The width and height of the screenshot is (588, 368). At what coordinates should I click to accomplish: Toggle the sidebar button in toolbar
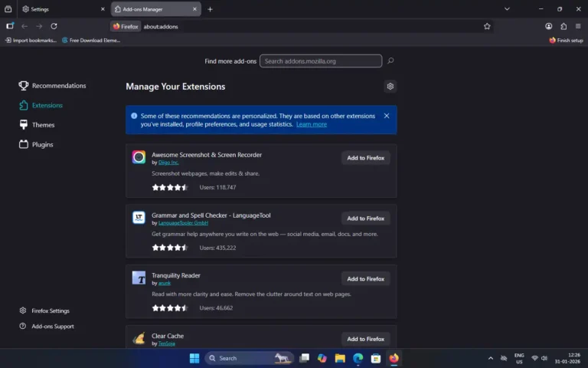point(10,26)
